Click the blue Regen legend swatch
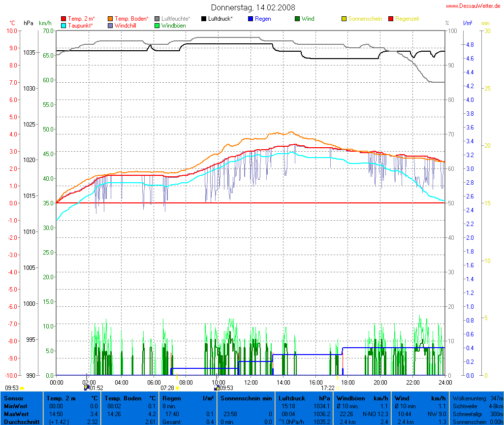Viewport: 504px width, 425px height. pyautogui.click(x=251, y=19)
